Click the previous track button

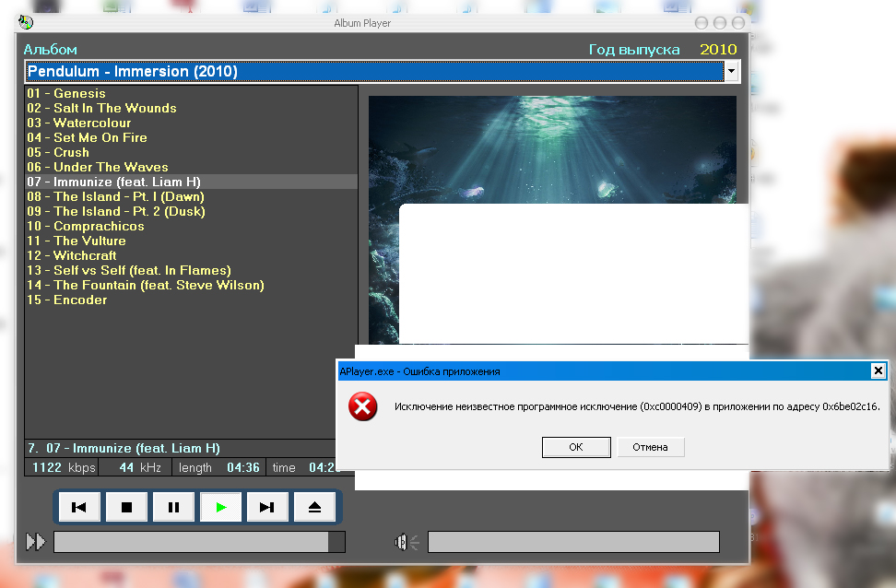[79, 507]
